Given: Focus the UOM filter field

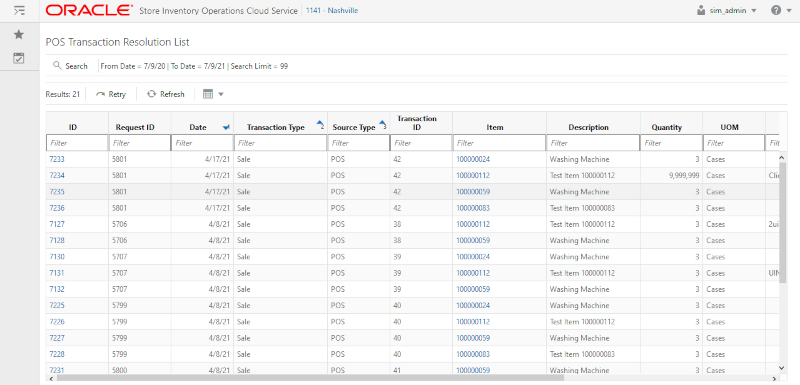Looking at the screenshot, I should click(734, 143).
